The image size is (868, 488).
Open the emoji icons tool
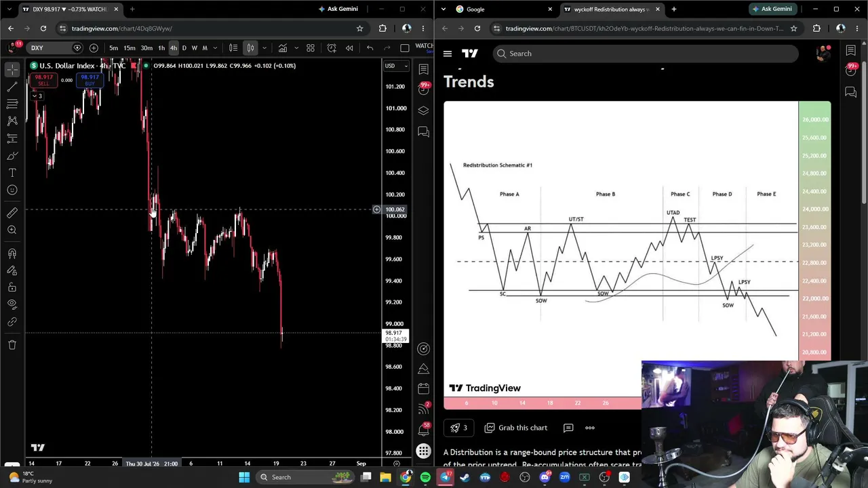pos(12,190)
